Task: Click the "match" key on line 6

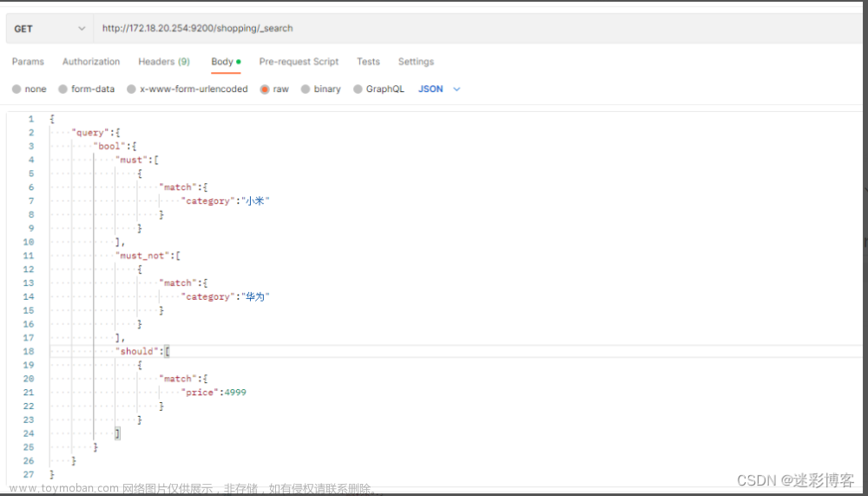Action: pos(178,188)
